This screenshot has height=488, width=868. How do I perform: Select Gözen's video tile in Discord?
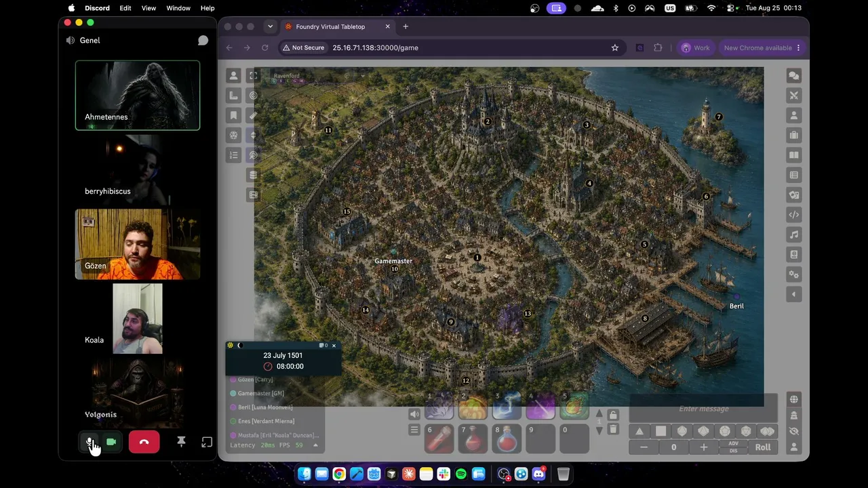click(138, 244)
